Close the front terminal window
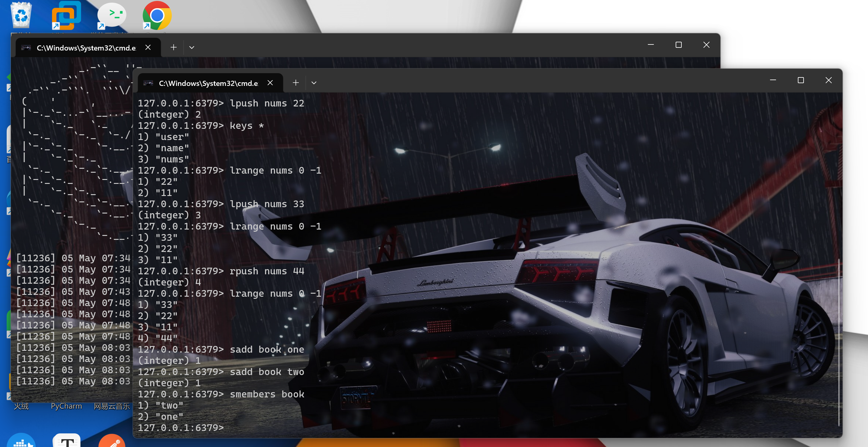 click(x=828, y=80)
